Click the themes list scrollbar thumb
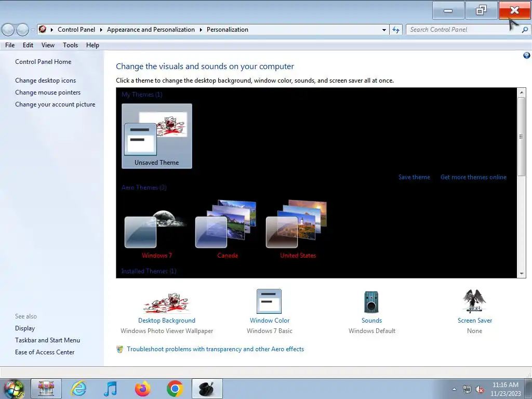 (x=521, y=137)
